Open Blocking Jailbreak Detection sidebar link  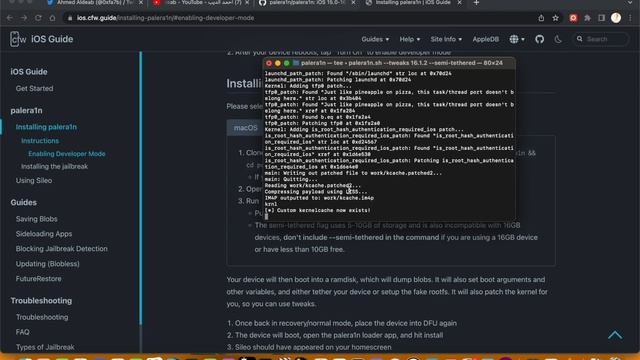click(x=62, y=249)
